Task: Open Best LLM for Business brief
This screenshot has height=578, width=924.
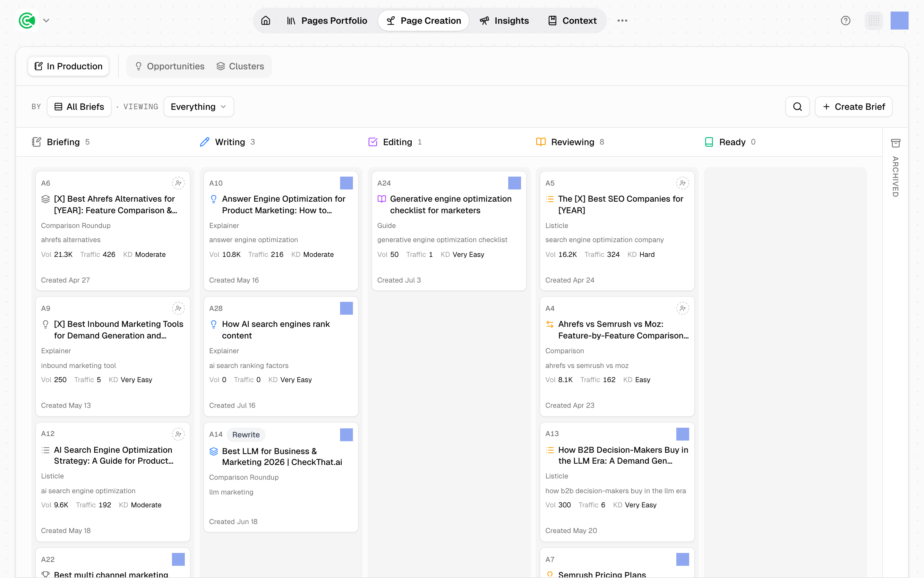Action: 282,456
